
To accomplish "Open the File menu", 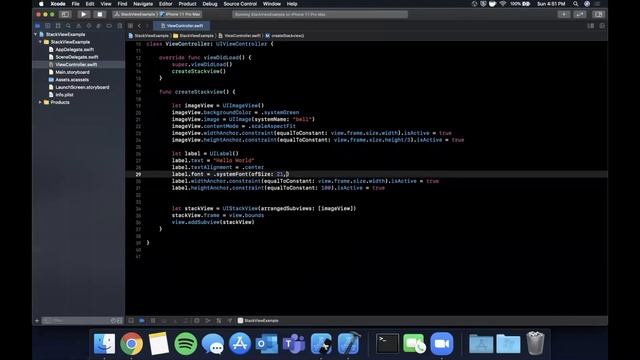I will (x=76, y=4).
